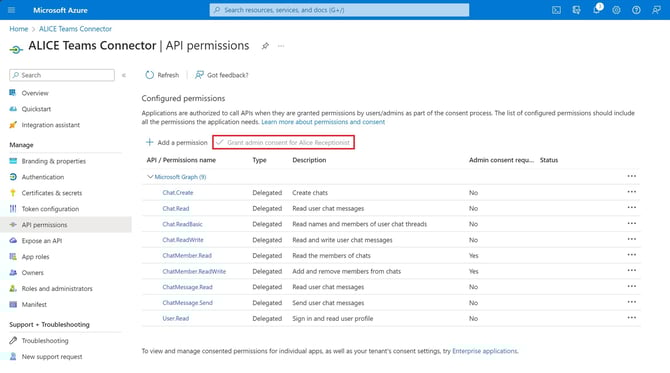The width and height of the screenshot is (670, 373).
Task: Open Integration assistant in the sidebar
Action: point(50,125)
